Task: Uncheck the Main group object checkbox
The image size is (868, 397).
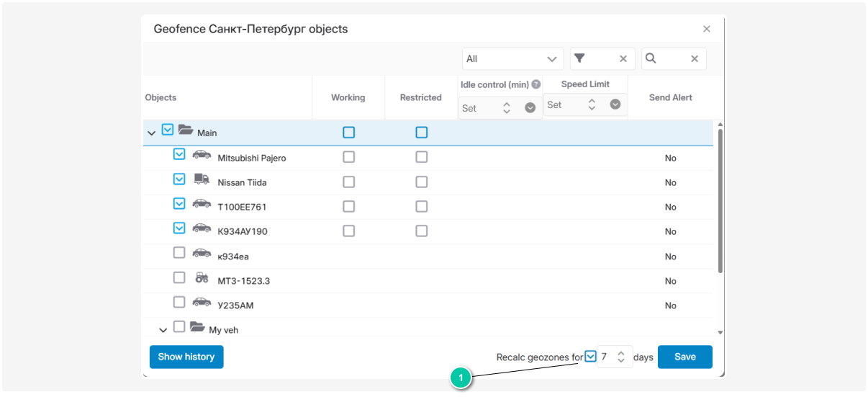Action: (x=168, y=130)
